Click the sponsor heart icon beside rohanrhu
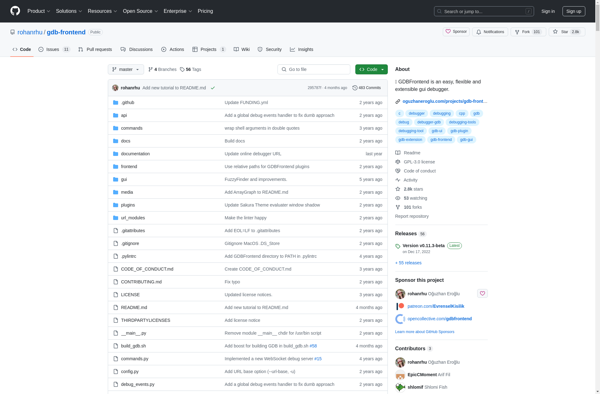Screen dimensions: 600x394 [x=482, y=293]
